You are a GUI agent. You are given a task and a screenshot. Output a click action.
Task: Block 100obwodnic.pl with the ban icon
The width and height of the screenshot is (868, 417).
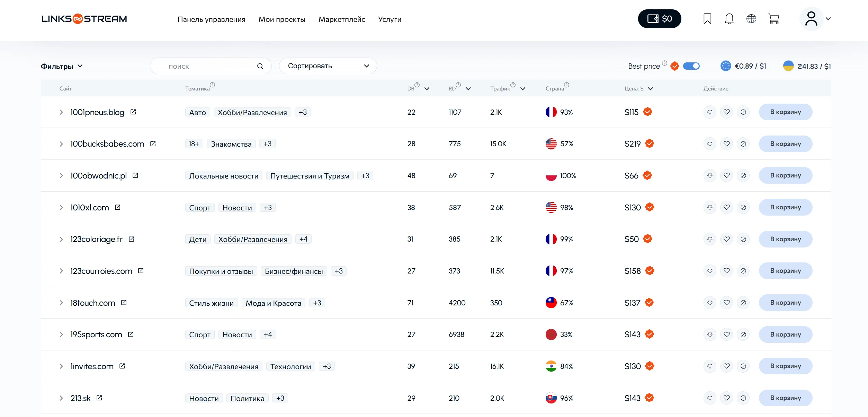pos(743,176)
